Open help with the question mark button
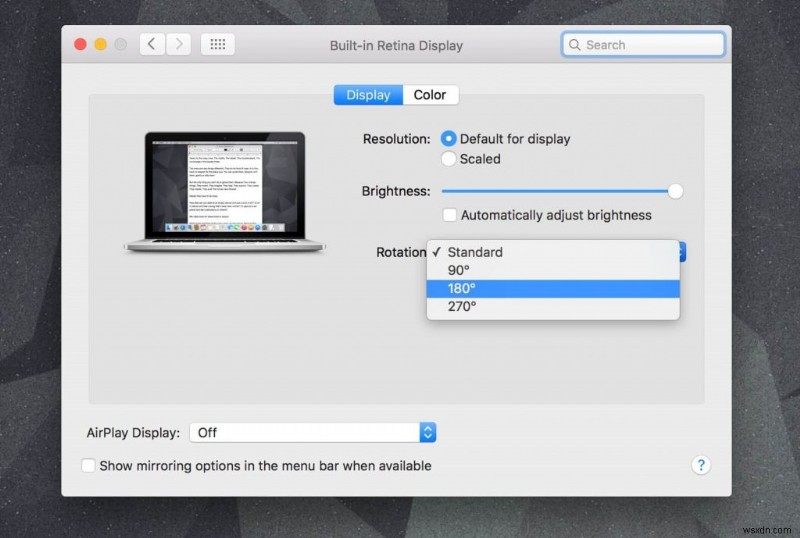 [701, 465]
